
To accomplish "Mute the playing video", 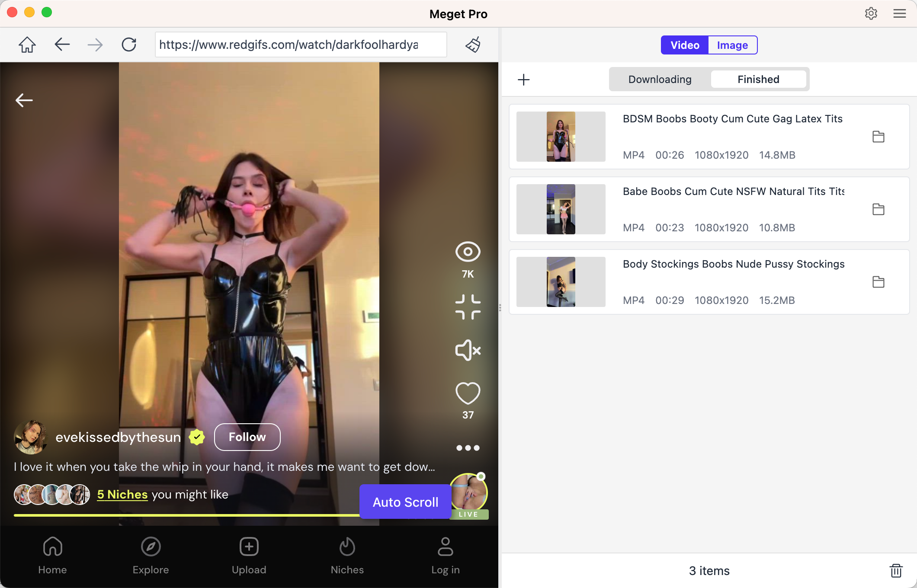I will (467, 350).
